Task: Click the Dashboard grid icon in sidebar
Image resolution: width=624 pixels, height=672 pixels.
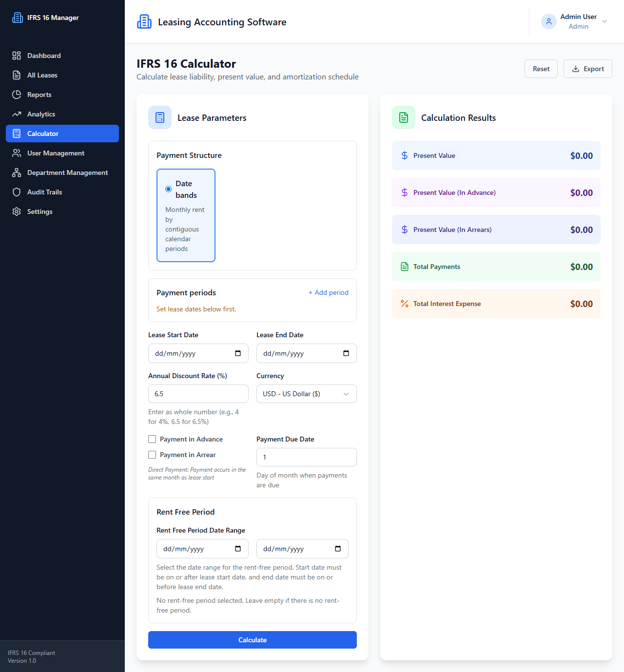Action: pos(17,56)
